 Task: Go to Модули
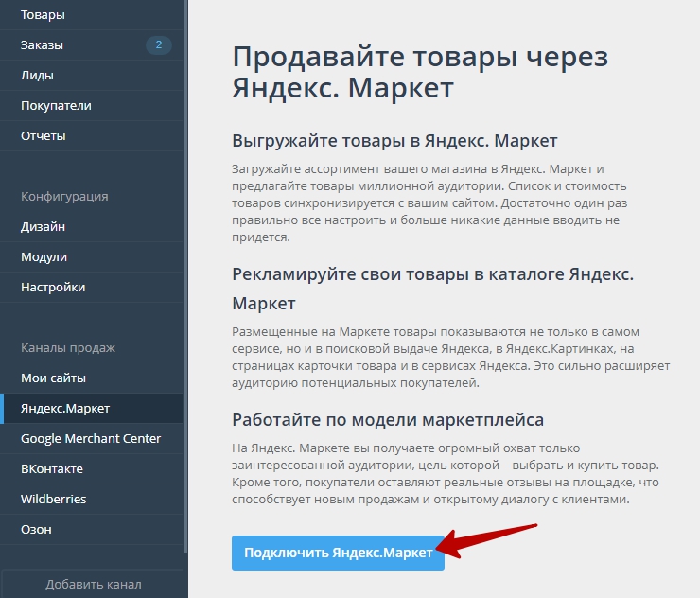click(91, 257)
